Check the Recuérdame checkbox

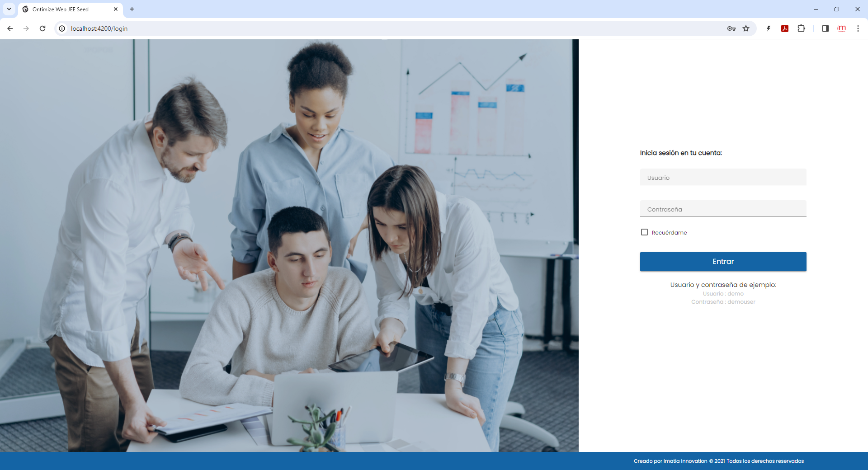(644, 232)
